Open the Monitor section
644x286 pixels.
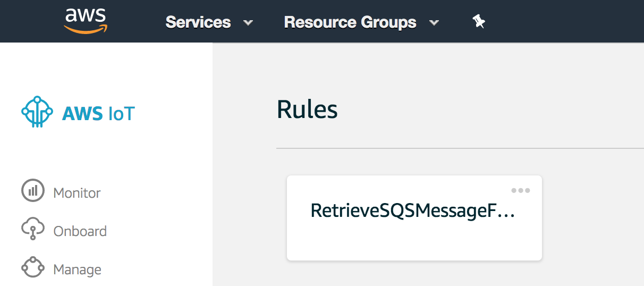pos(77,193)
